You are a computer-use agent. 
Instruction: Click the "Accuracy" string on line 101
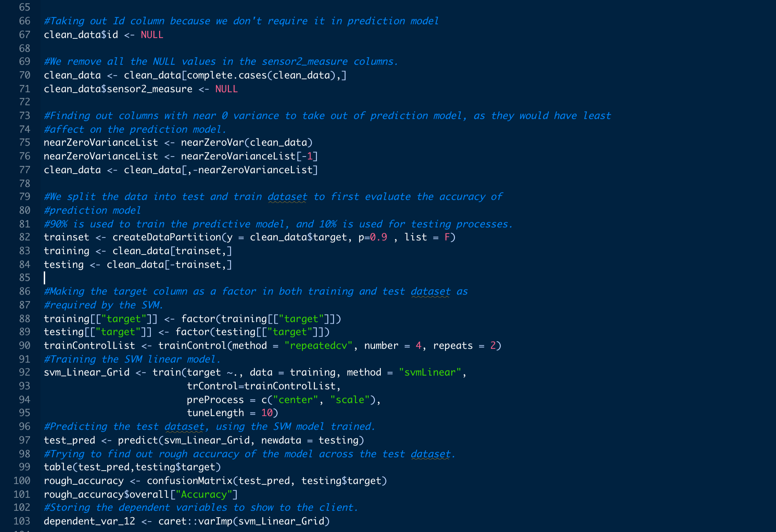[x=204, y=494]
